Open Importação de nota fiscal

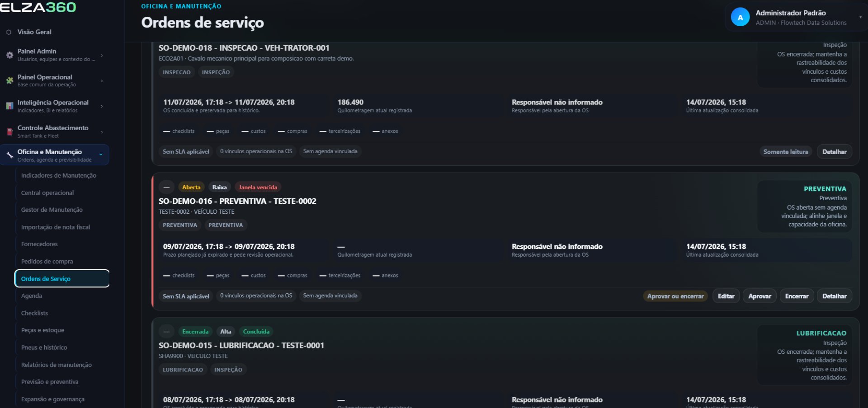[x=56, y=227]
